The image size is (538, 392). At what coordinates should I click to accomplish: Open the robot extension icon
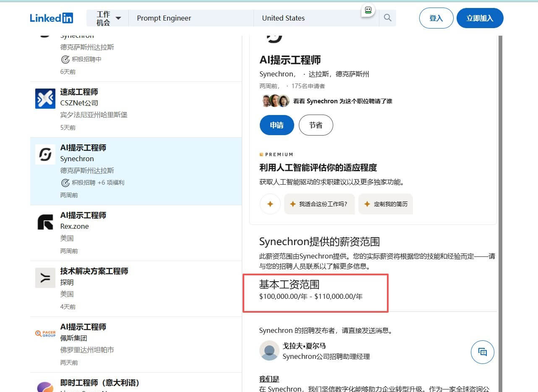point(368,10)
